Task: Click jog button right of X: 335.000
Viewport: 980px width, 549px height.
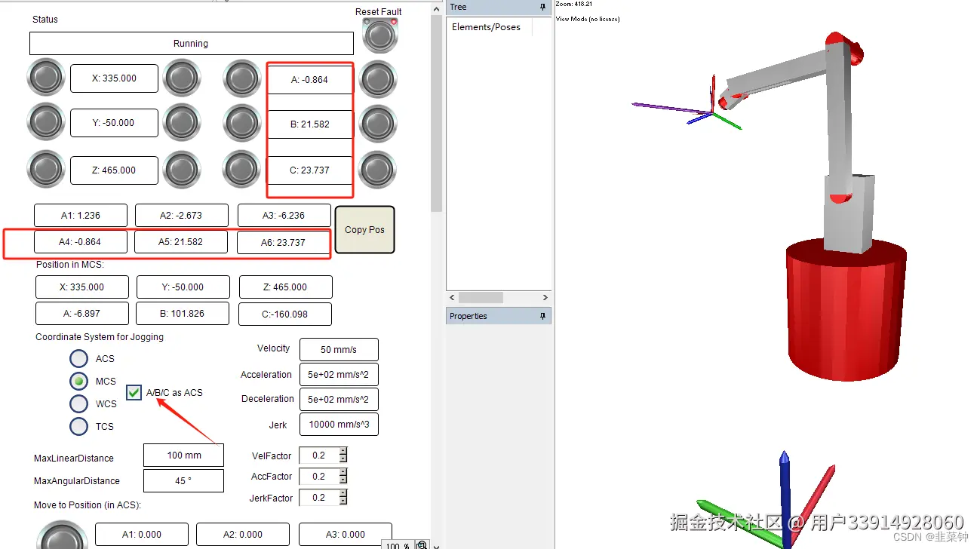Action: tap(182, 77)
